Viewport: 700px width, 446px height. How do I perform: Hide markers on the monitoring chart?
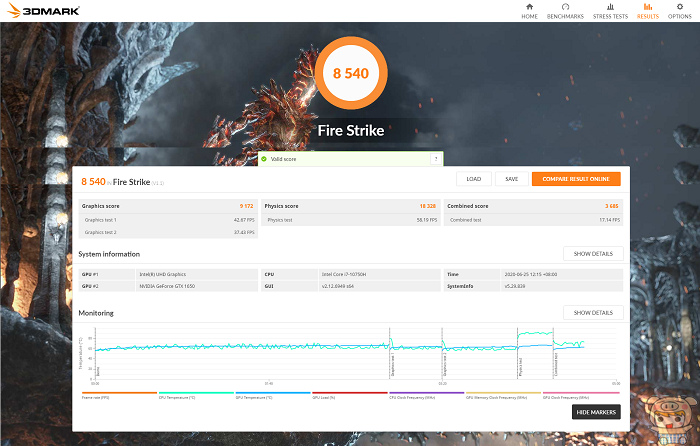click(x=597, y=412)
